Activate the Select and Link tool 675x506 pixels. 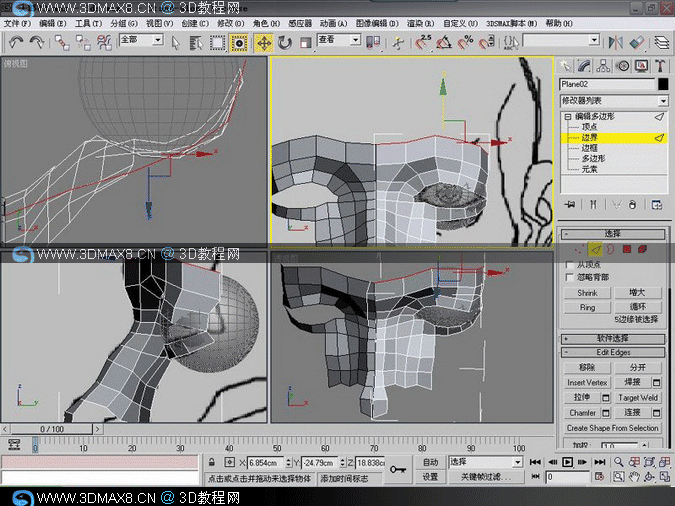(62, 42)
